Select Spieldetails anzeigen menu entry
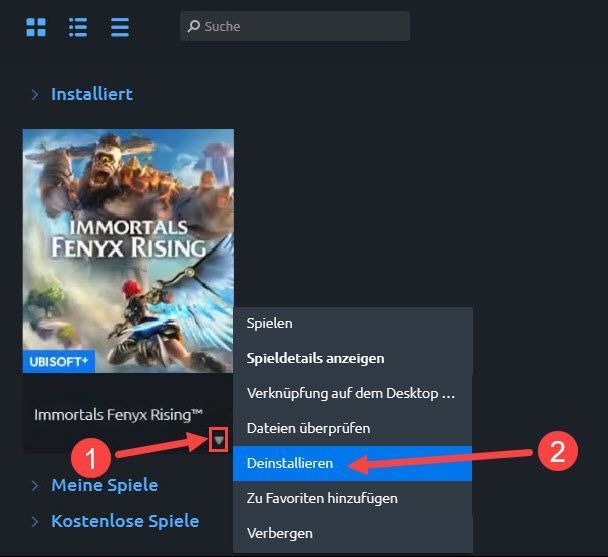 tap(352, 358)
